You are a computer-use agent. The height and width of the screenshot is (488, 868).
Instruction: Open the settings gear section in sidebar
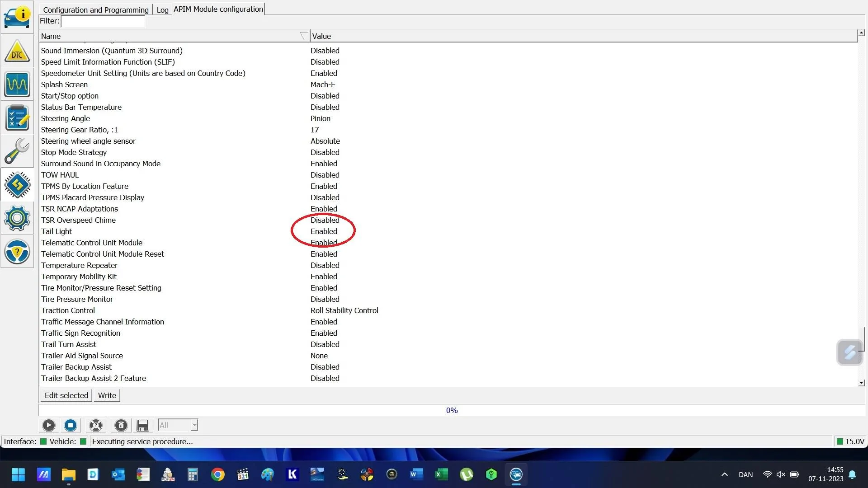click(17, 218)
